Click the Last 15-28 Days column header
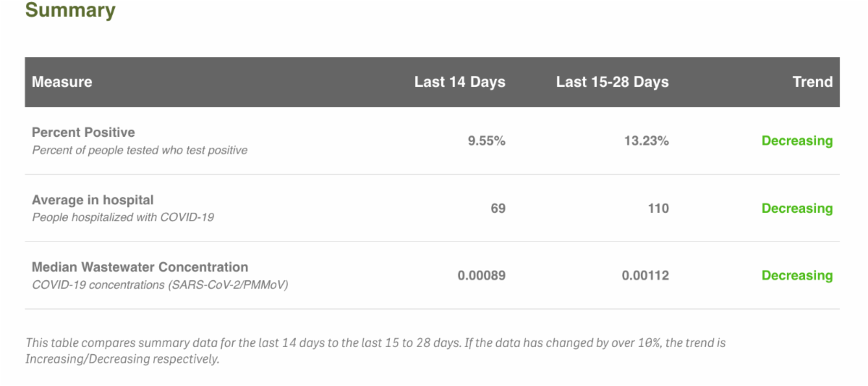Viewport: 868px width, 386px height. click(612, 82)
